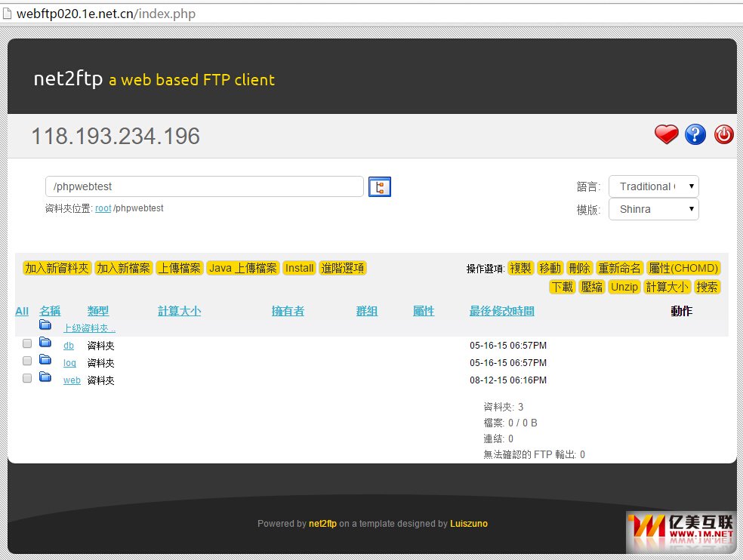Tick the checkbox for log folder
Viewport: 743px width, 560px height.
click(27, 361)
